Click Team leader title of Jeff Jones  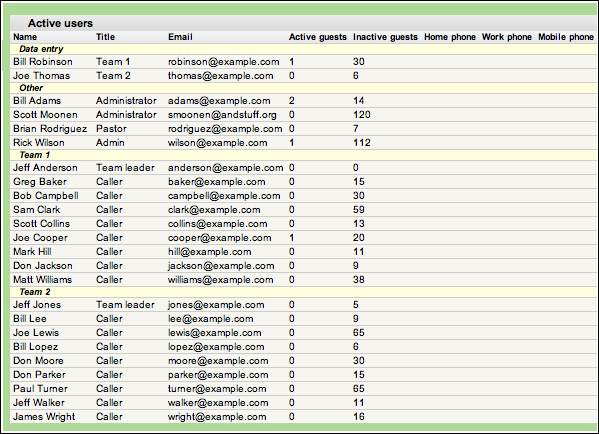(125, 305)
